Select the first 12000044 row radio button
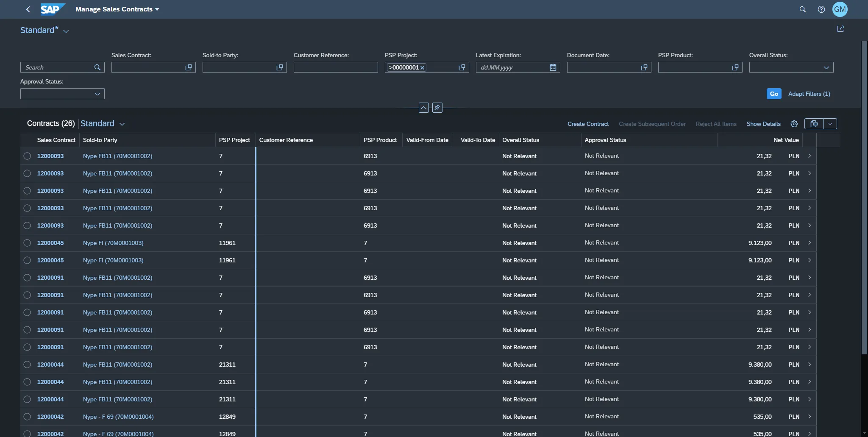 coord(27,365)
